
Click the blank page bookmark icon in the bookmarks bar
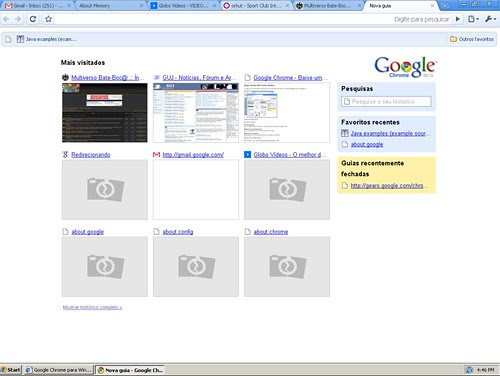click(8, 39)
